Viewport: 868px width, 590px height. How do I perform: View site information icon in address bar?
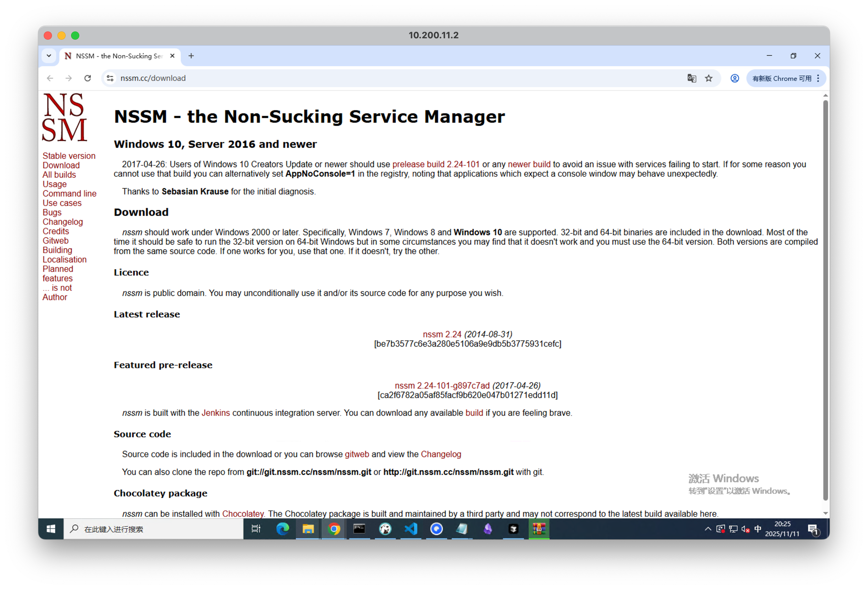pyautogui.click(x=110, y=78)
